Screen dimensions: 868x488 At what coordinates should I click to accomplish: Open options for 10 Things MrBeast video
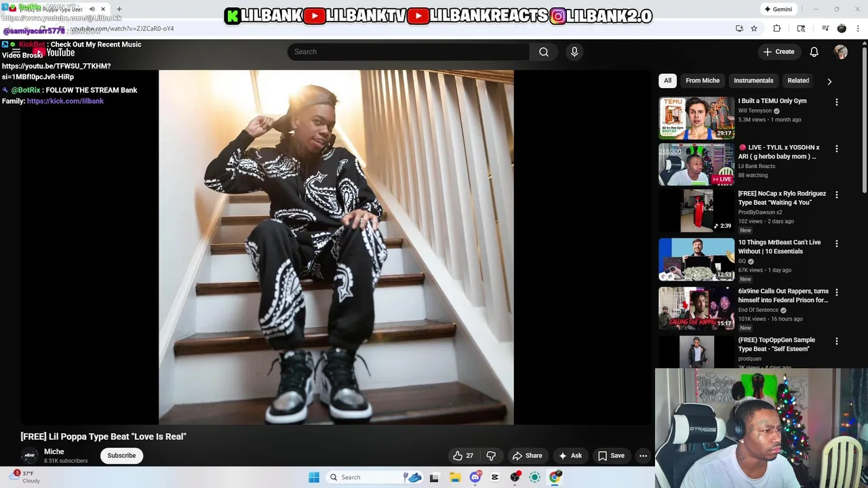[836, 243]
